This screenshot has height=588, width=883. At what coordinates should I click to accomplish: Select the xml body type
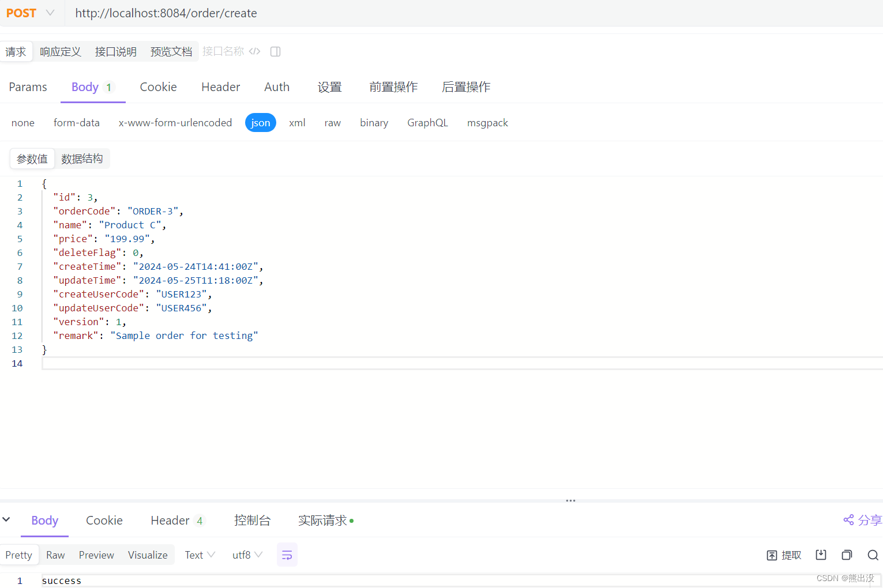[297, 123]
